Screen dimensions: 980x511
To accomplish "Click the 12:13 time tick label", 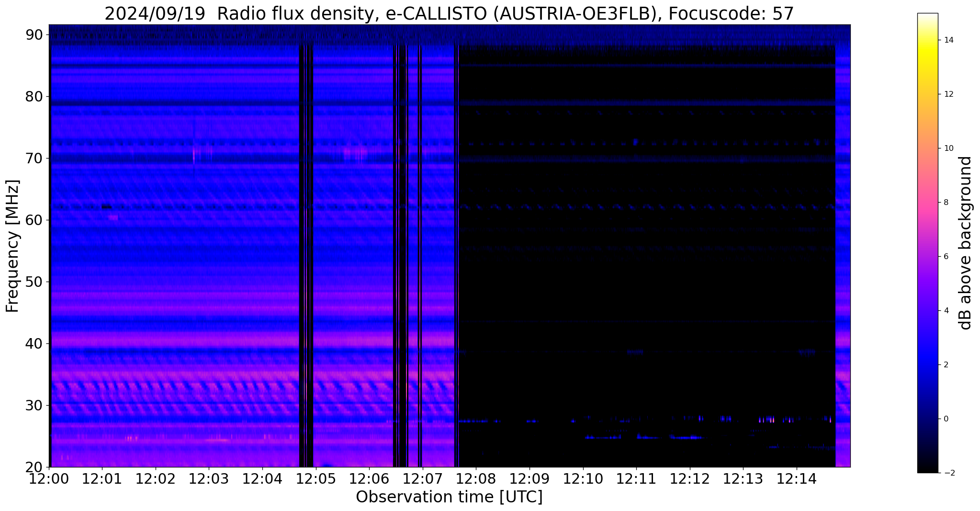I will (x=743, y=478).
